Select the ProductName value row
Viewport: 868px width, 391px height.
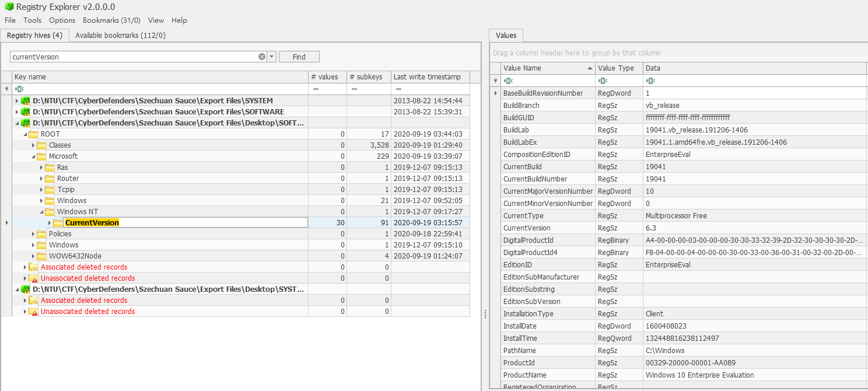coord(679,375)
